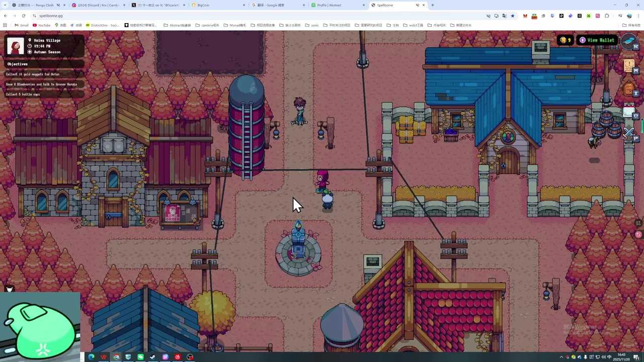Show hidden system tray icons chevron

(x=561, y=357)
